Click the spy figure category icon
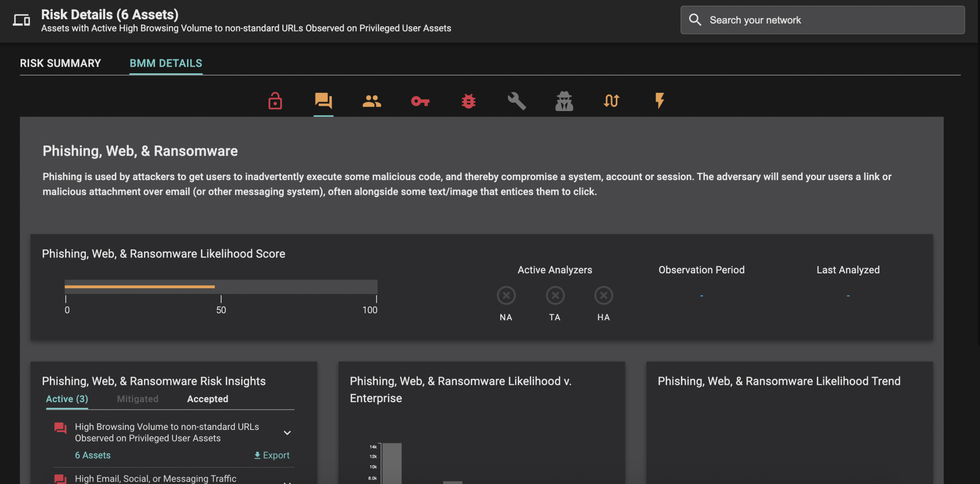This screenshot has width=980, height=484. (x=564, y=101)
